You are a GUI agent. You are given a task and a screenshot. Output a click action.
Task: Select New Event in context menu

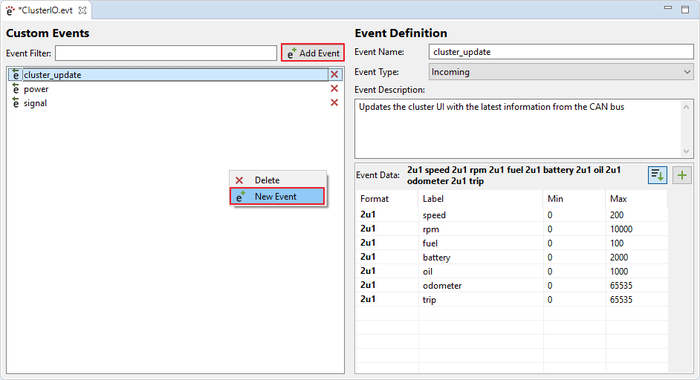pos(277,196)
